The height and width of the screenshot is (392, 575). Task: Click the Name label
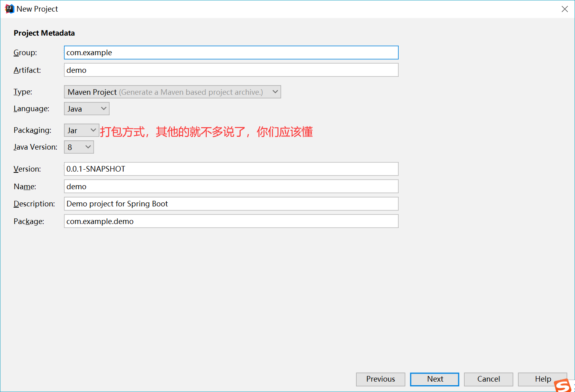[25, 187]
